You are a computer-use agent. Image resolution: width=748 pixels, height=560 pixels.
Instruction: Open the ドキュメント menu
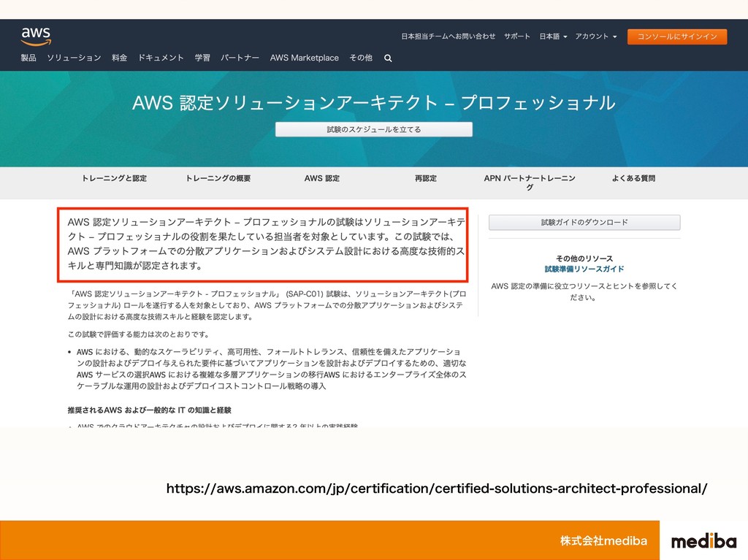[x=161, y=58]
